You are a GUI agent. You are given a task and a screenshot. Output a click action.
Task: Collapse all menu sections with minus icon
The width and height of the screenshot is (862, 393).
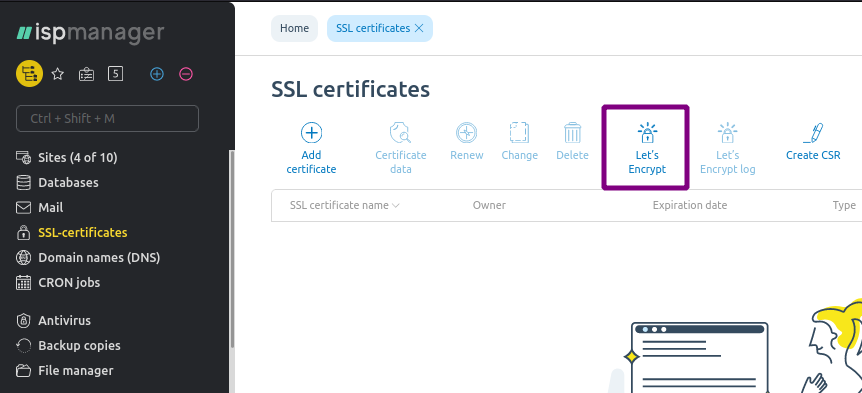pyautogui.click(x=186, y=74)
